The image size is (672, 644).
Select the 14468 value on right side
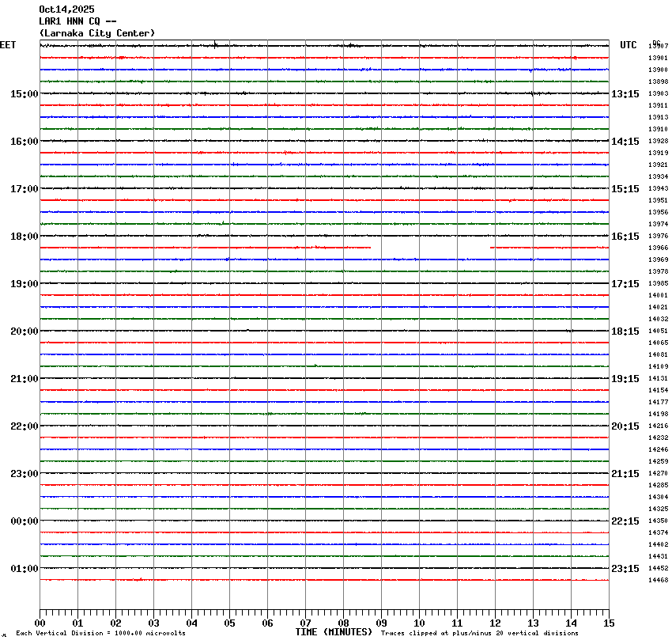[x=658, y=581]
